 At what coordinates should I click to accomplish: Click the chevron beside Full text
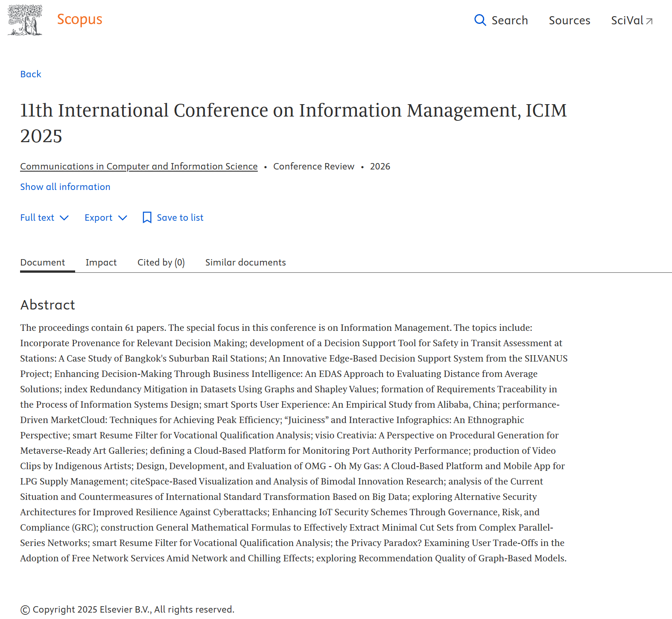(x=64, y=218)
